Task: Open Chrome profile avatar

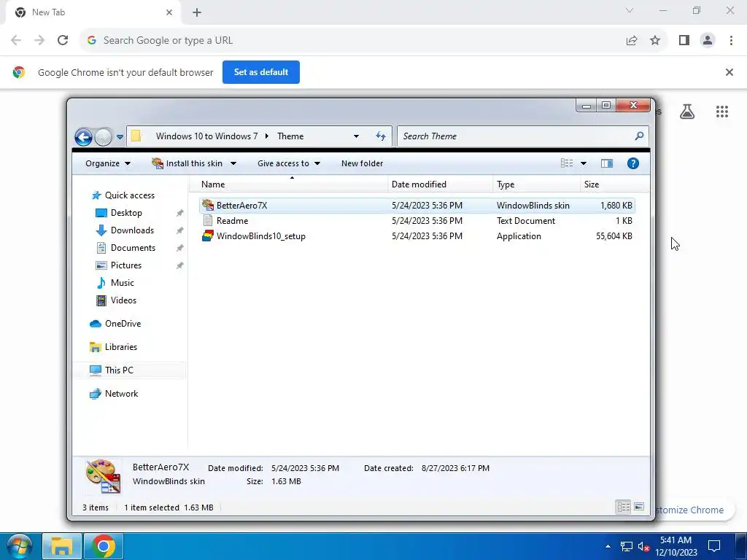Action: point(708,41)
